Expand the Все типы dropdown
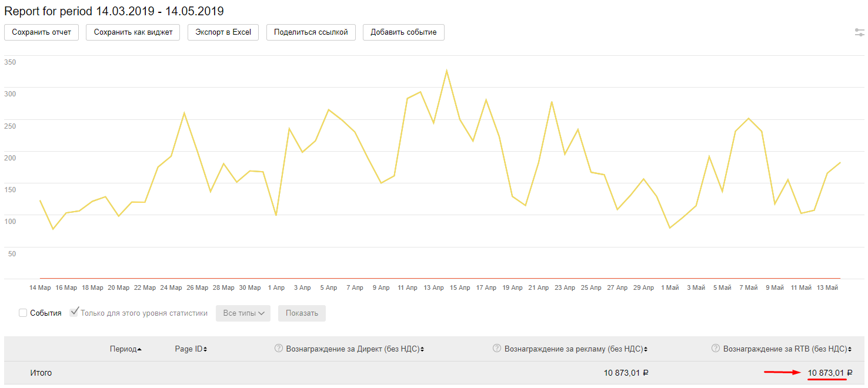Image resolution: width=868 pixels, height=388 pixels. 243,313
